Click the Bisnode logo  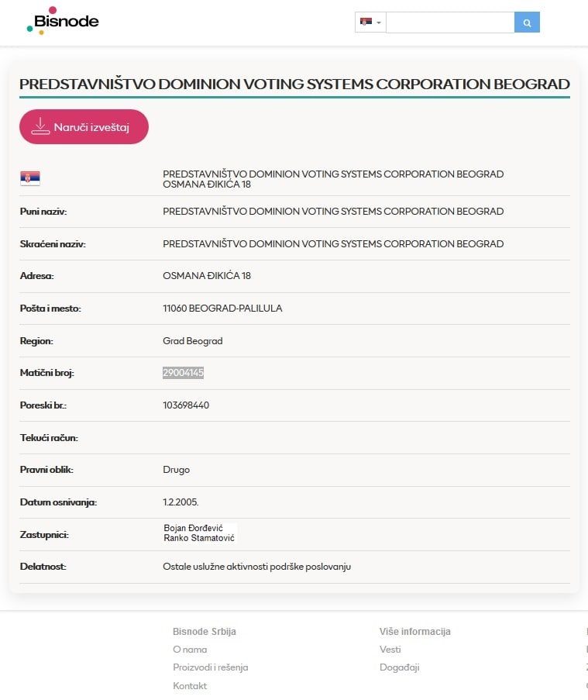(x=63, y=21)
